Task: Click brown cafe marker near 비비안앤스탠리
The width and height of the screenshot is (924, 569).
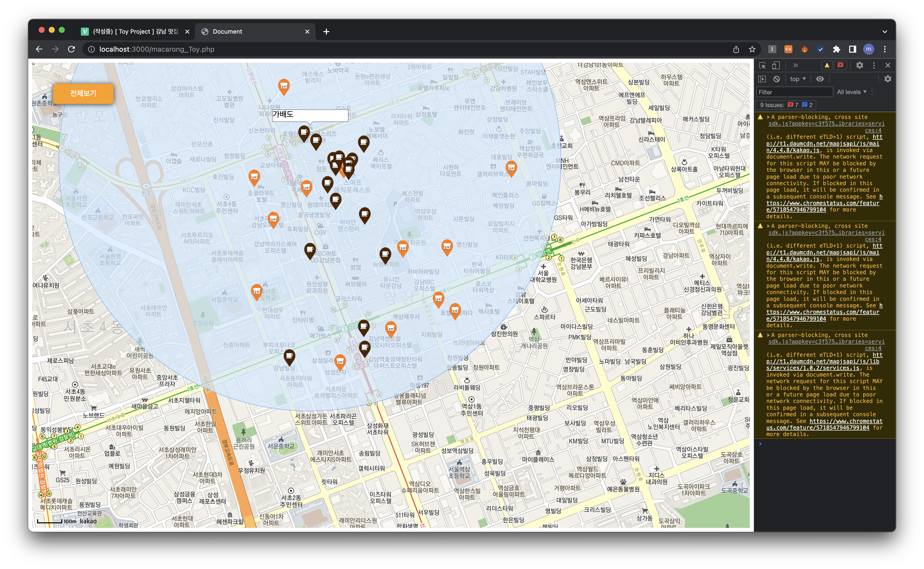Action: click(364, 215)
